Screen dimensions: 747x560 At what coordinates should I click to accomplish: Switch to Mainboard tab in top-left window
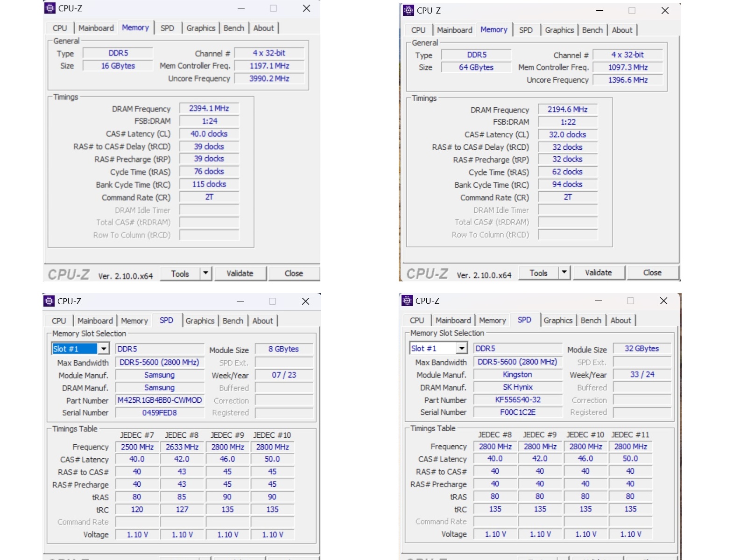coord(96,28)
